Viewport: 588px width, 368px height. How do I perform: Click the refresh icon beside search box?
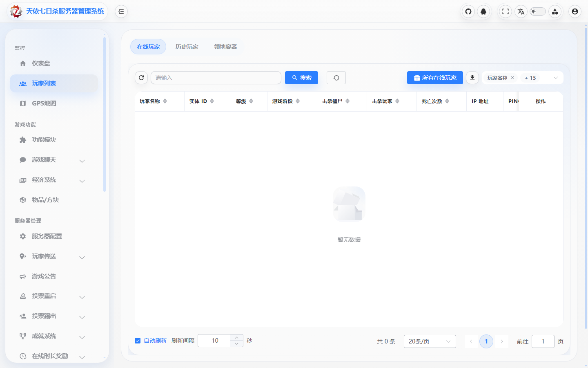(x=141, y=78)
